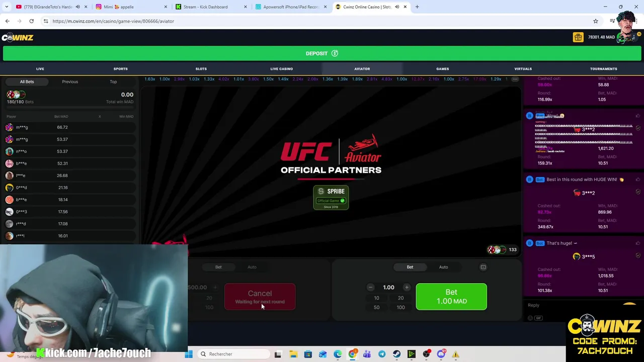Mute the Cwinz Online Casino tab audio
The width and height of the screenshot is (644, 362).
tap(397, 7)
